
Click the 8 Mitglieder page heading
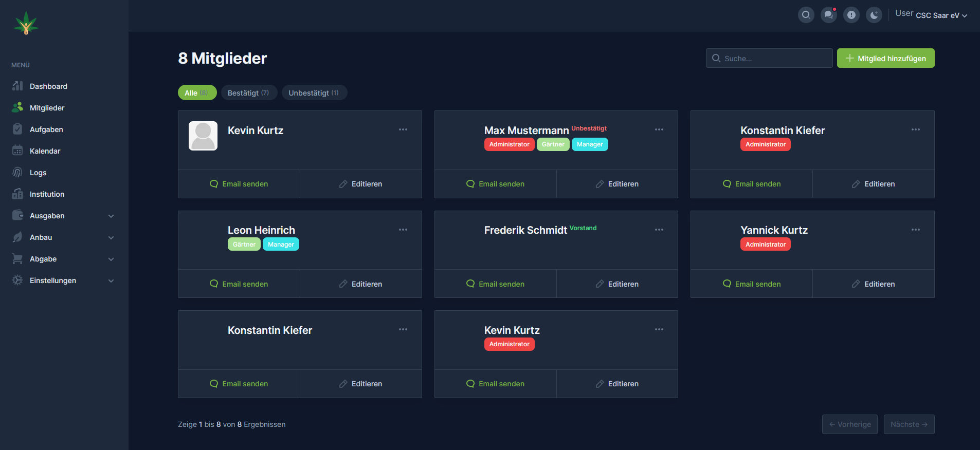[x=223, y=58]
